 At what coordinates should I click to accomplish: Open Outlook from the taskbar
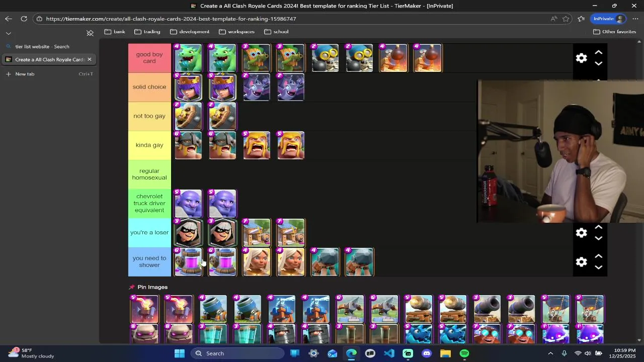333,353
